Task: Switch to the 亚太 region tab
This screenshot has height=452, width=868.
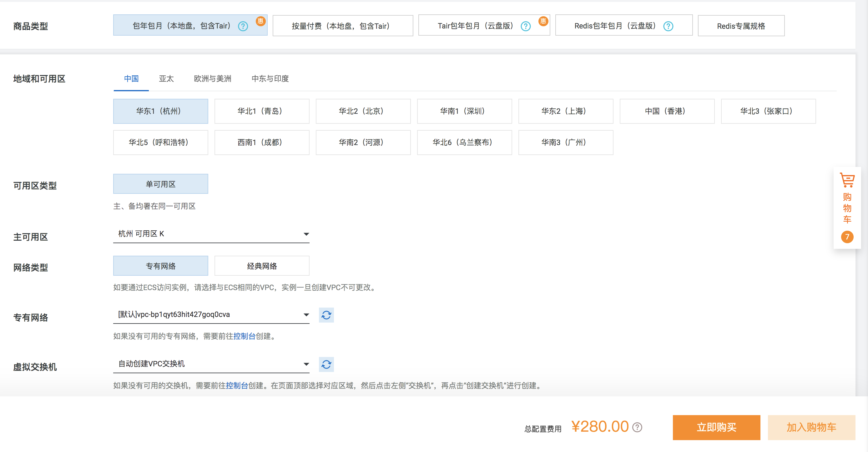Action: 166,79
